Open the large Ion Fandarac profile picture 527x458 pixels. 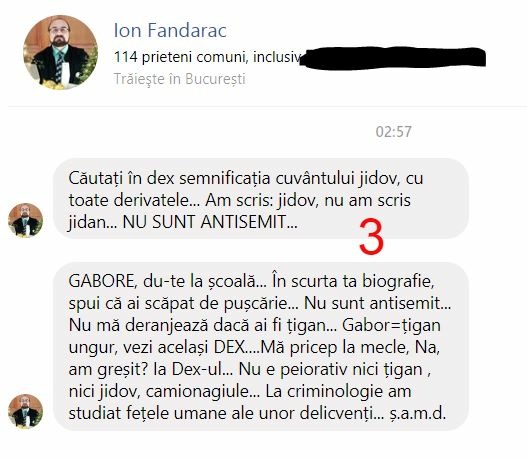(x=60, y=52)
